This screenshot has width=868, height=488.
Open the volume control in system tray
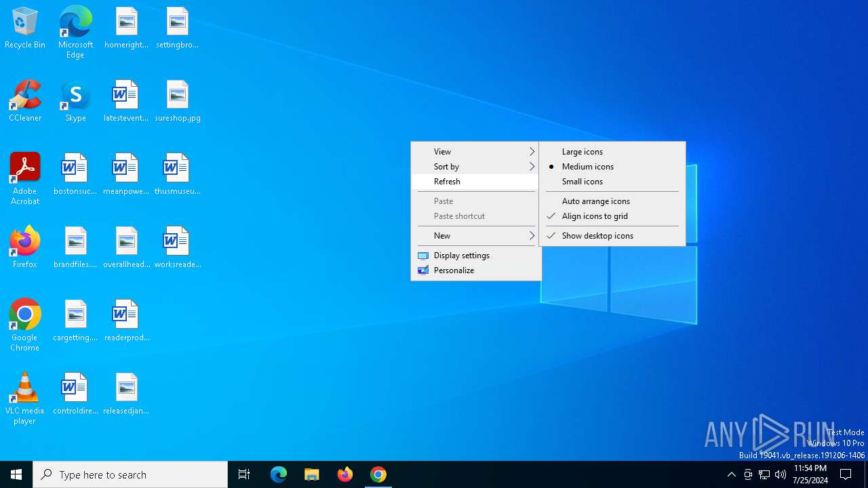781,474
